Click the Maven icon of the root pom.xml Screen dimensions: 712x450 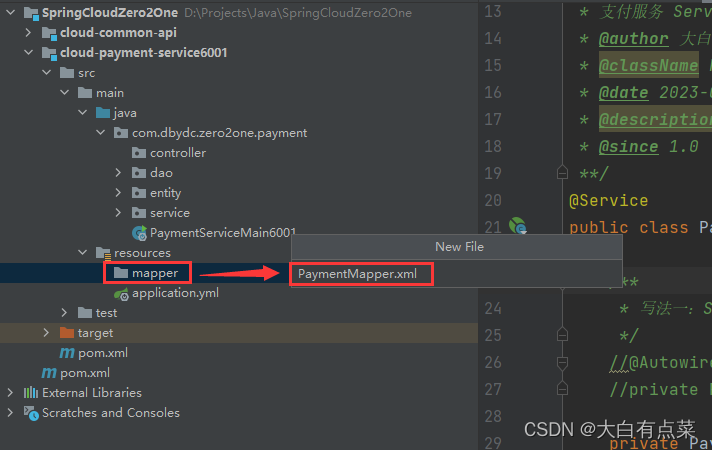click(x=49, y=373)
